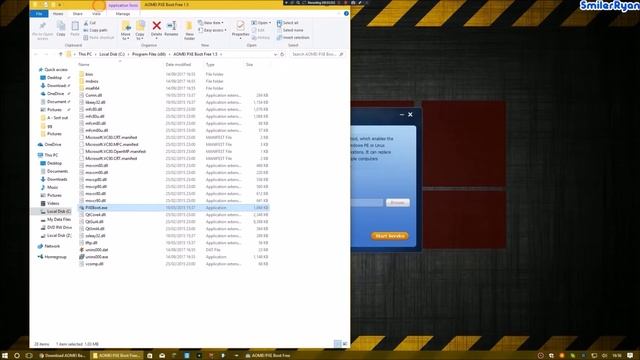
Task: Click the Paste icon in Clipboard group
Action: pos(75,29)
